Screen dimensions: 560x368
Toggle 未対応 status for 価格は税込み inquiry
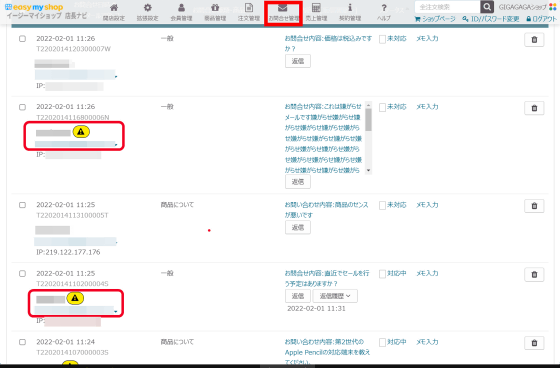382,39
